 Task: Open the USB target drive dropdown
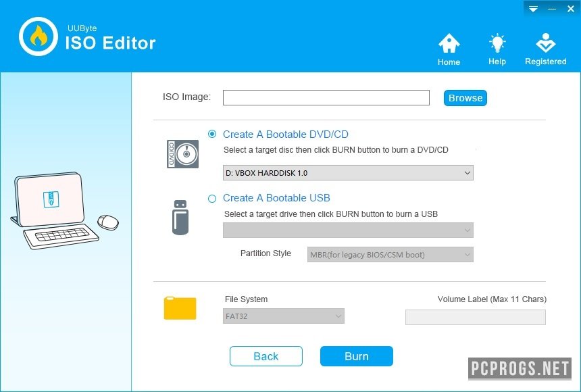(x=348, y=230)
